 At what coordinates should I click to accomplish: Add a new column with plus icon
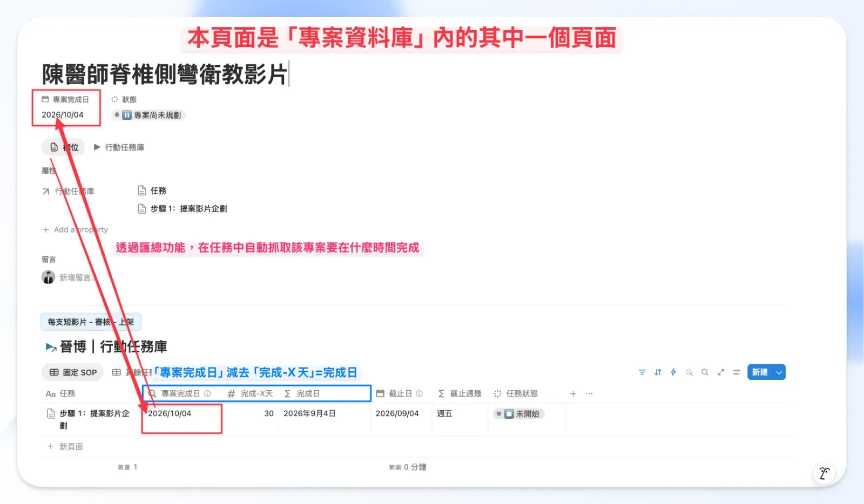pos(573,394)
